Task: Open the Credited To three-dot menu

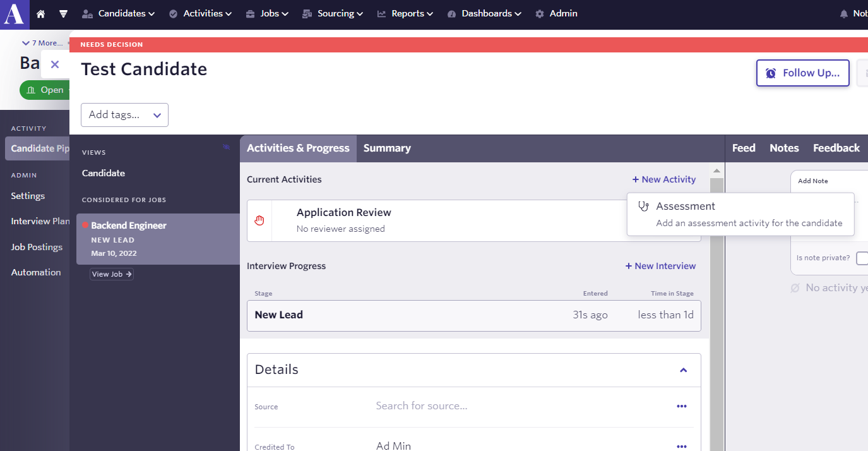Action: click(x=682, y=446)
